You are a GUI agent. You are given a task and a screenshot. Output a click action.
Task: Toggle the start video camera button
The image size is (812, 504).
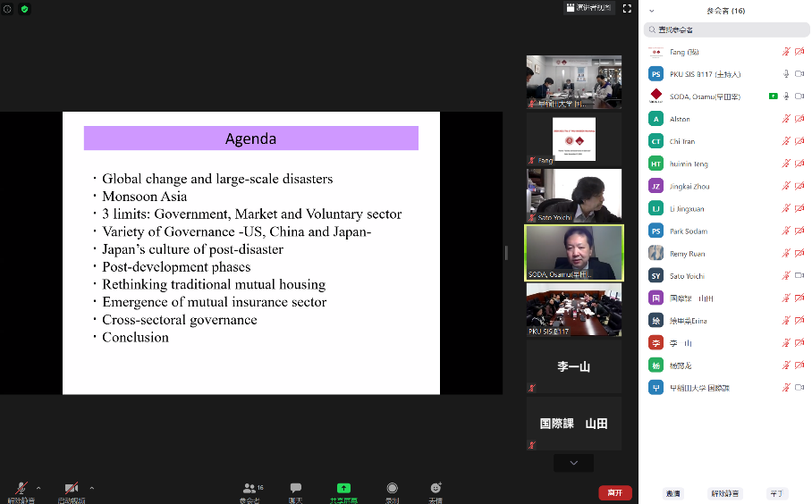point(72,489)
